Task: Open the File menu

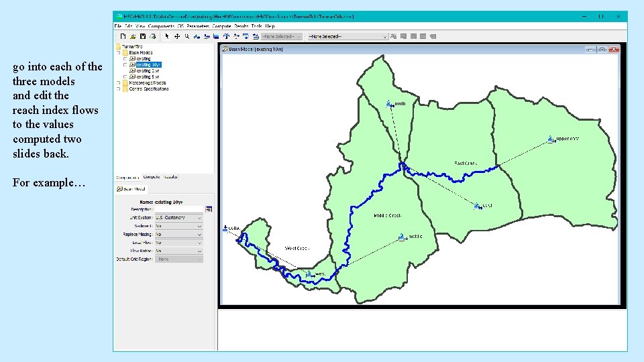Action: (118, 26)
